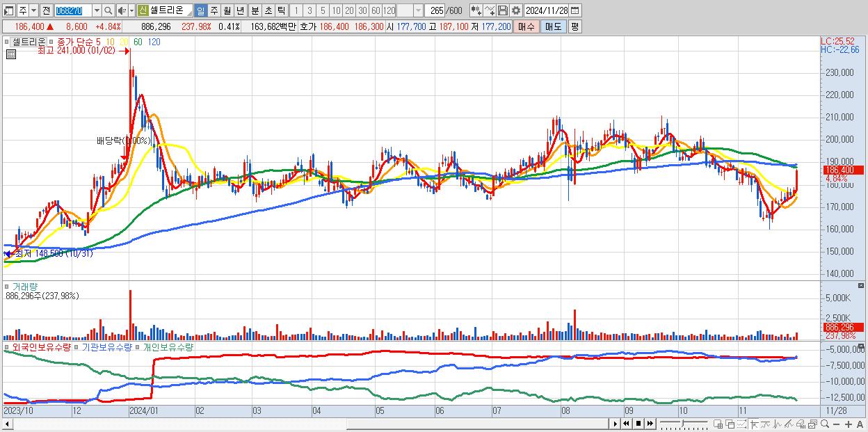
Task: Click the speaker sound icon
Action: (x=121, y=11)
